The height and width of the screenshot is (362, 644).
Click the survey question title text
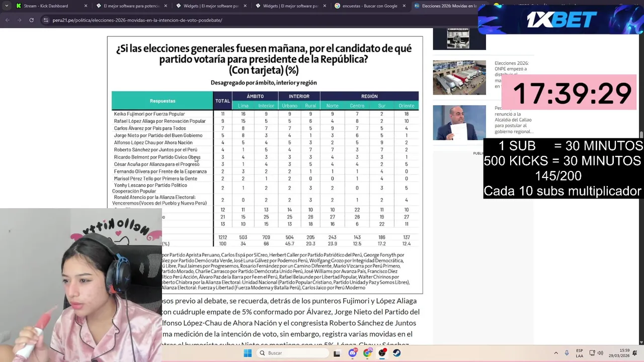(x=264, y=59)
